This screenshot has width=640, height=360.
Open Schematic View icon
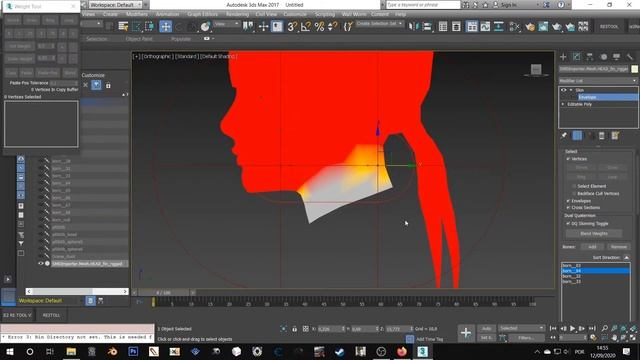[499, 27]
